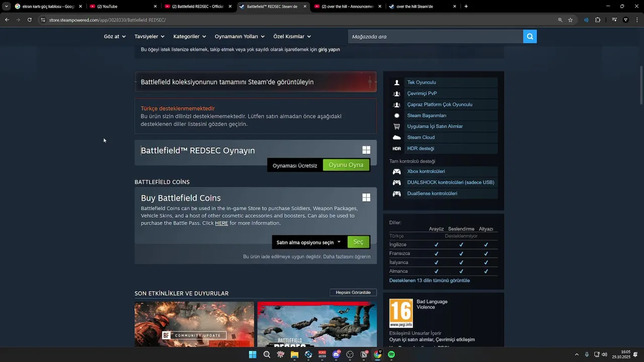Open the Battlefield REDSEC skydiving event thumbnail
Viewport: 644px width, 362px height.
317,324
